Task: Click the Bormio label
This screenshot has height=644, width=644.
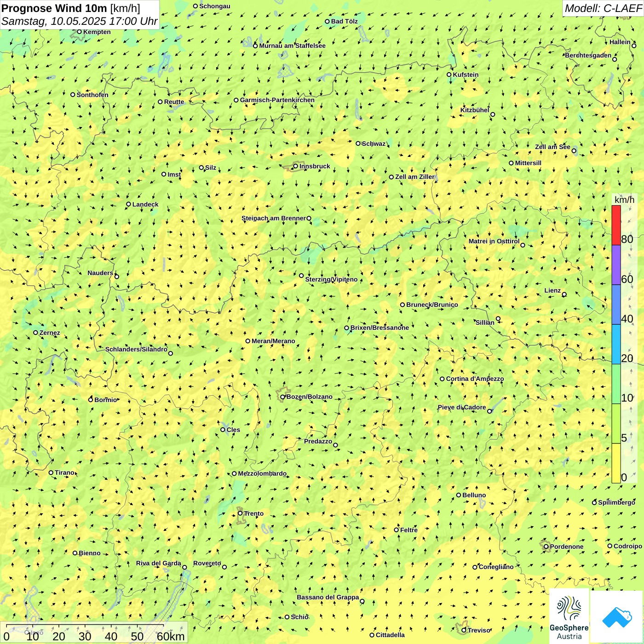Action: 106,400
